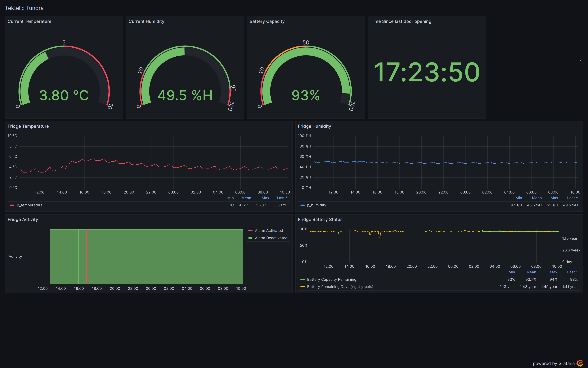Viewport: 588px width, 368px height.
Task: Click the red alarm marker in Fridge Activity
Action: [86, 257]
